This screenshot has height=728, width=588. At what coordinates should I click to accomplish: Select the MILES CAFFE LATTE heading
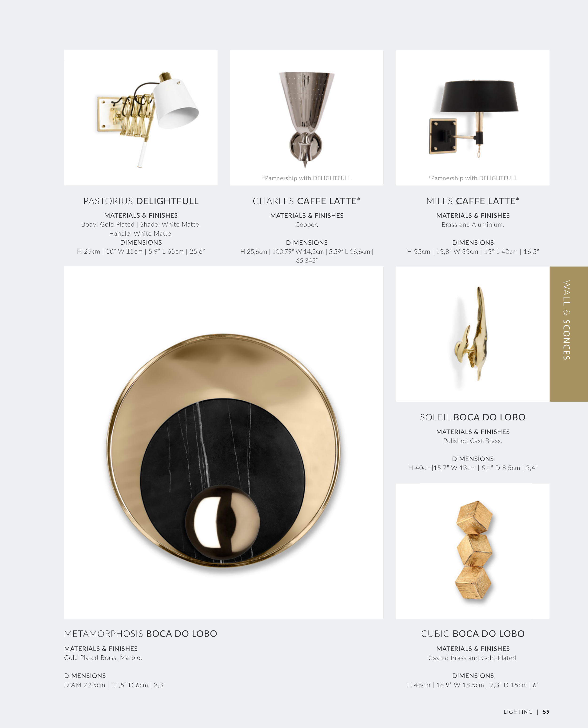click(x=473, y=201)
